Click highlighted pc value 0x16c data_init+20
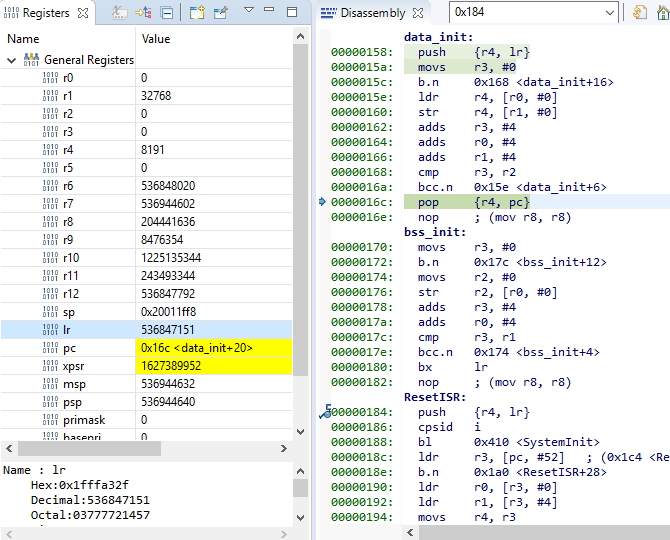 pyautogui.click(x=197, y=348)
